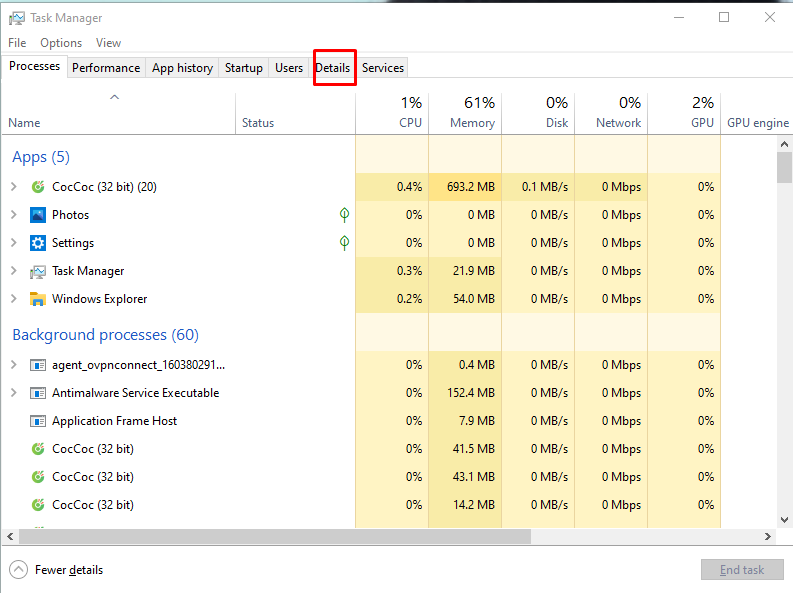Click the 693.2 MB memory value
Image resolution: width=793 pixels, height=593 pixels.
point(470,187)
